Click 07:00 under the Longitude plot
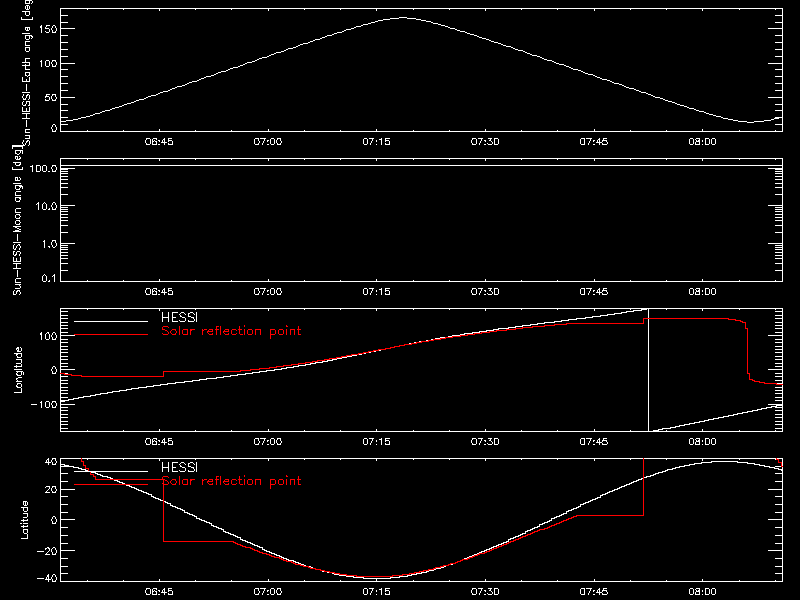 (267, 442)
